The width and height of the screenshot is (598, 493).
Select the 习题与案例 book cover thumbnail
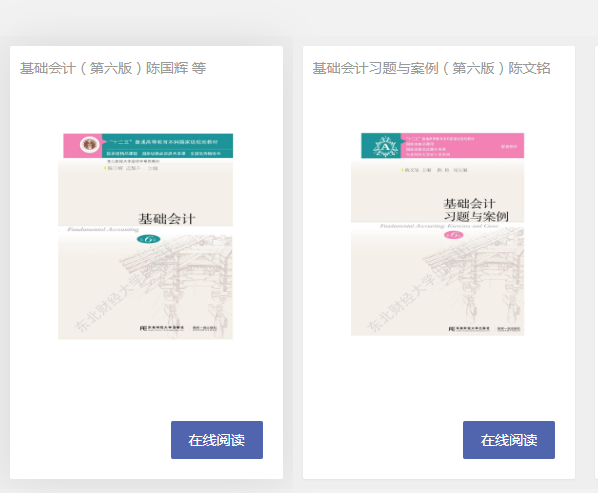[437, 234]
